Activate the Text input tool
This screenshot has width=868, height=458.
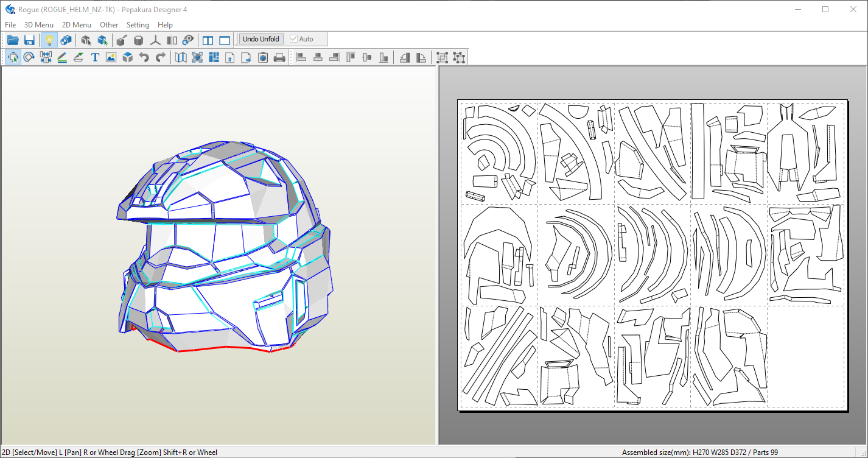point(95,58)
